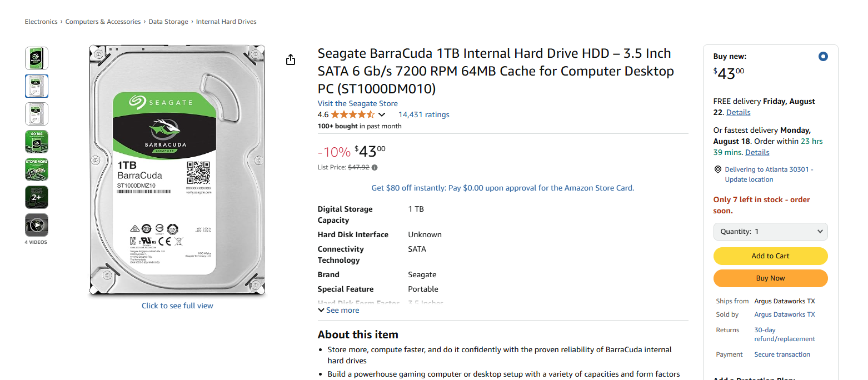Click the main hard drive product image
The width and height of the screenshot is (868, 380).
[x=177, y=170]
